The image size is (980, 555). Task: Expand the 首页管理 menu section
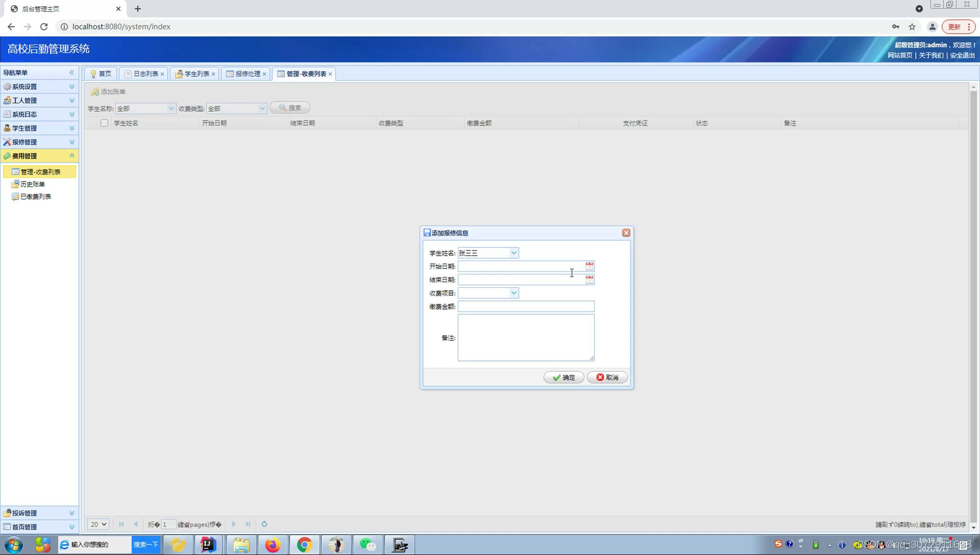coord(39,527)
